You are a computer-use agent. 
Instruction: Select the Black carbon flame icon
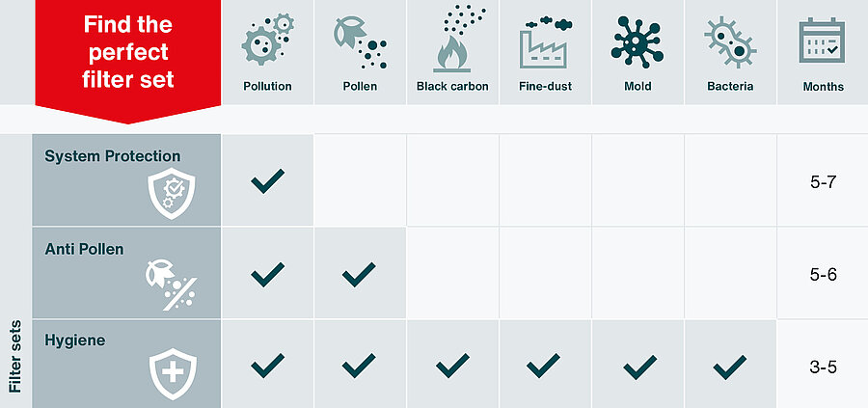(452, 39)
